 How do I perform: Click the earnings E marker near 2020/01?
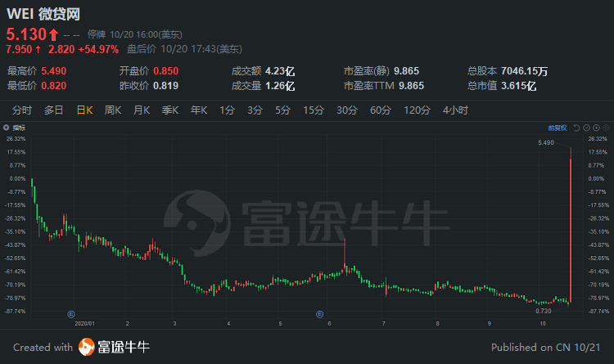coord(71,314)
